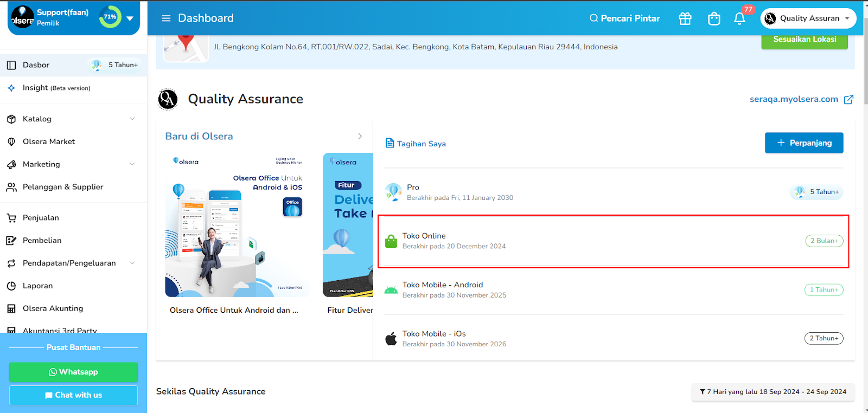Screen dimensions: 868x413
Task: Open Laporan menu item
Action: [x=73, y=286]
